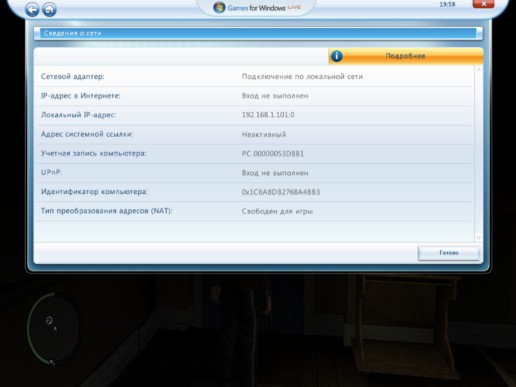Image resolution: width=516 pixels, height=387 pixels.
Task: Select the Локальный IP-адрес row
Action: 254,115
